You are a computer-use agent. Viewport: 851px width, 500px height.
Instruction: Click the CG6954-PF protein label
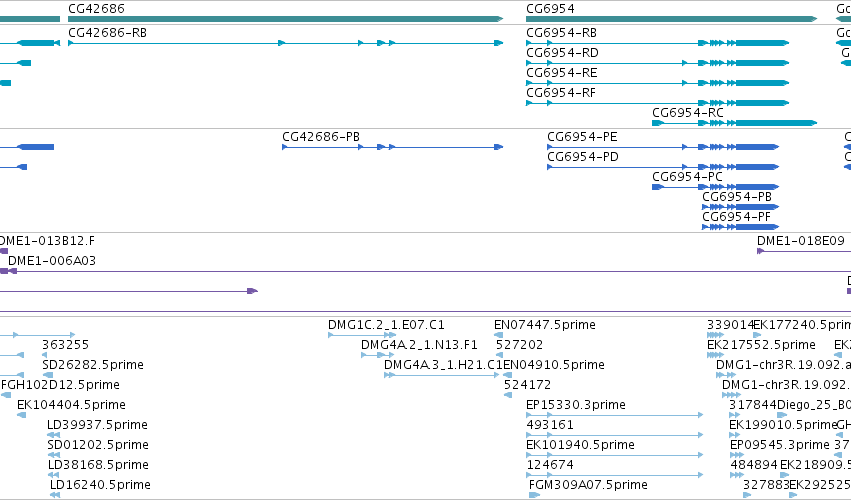coord(736,217)
